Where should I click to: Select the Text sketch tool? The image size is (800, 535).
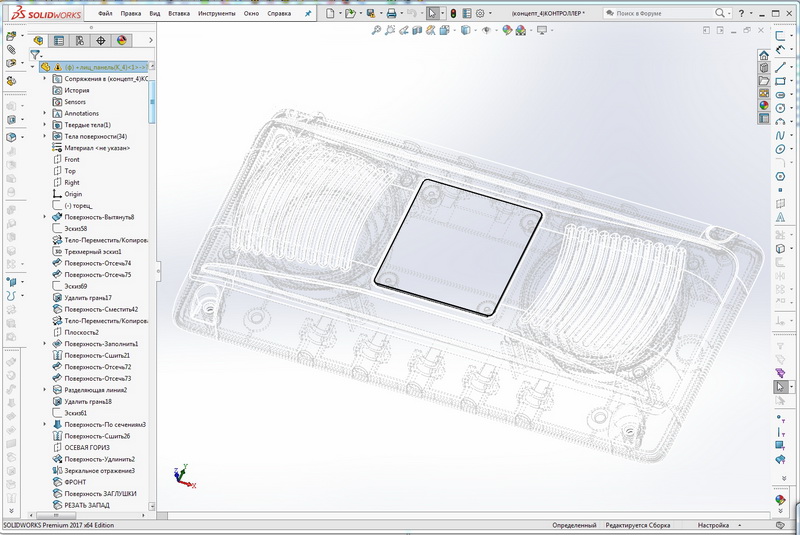pyautogui.click(x=780, y=217)
